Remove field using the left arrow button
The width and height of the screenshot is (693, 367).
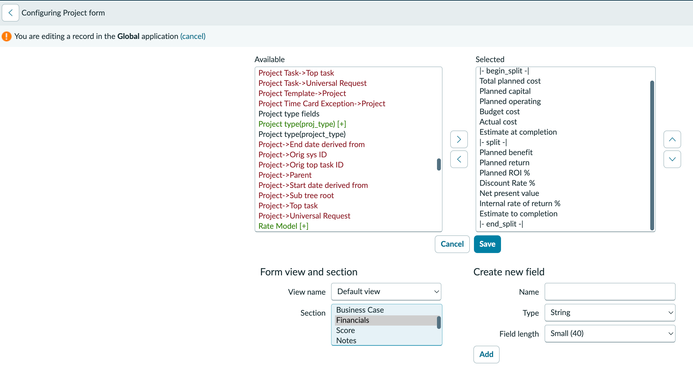[x=459, y=159]
